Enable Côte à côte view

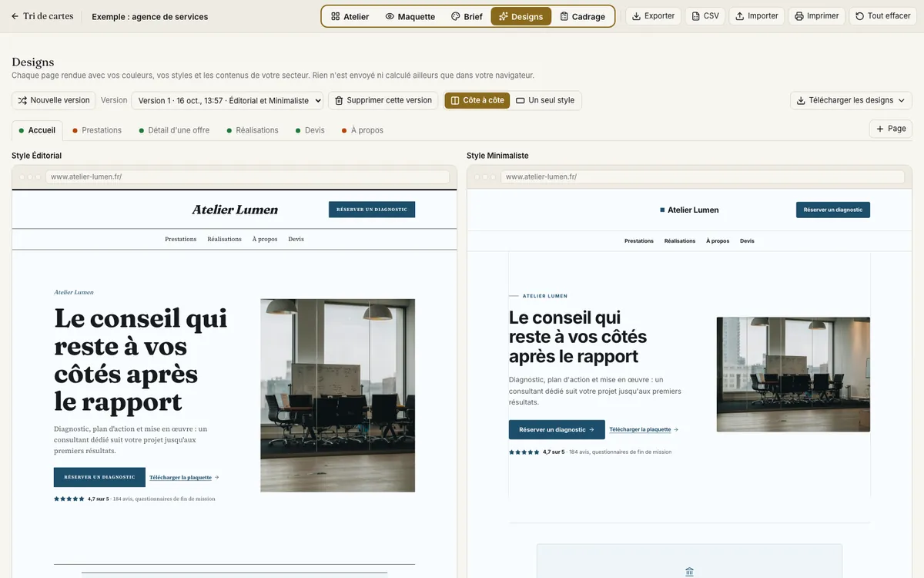click(477, 100)
